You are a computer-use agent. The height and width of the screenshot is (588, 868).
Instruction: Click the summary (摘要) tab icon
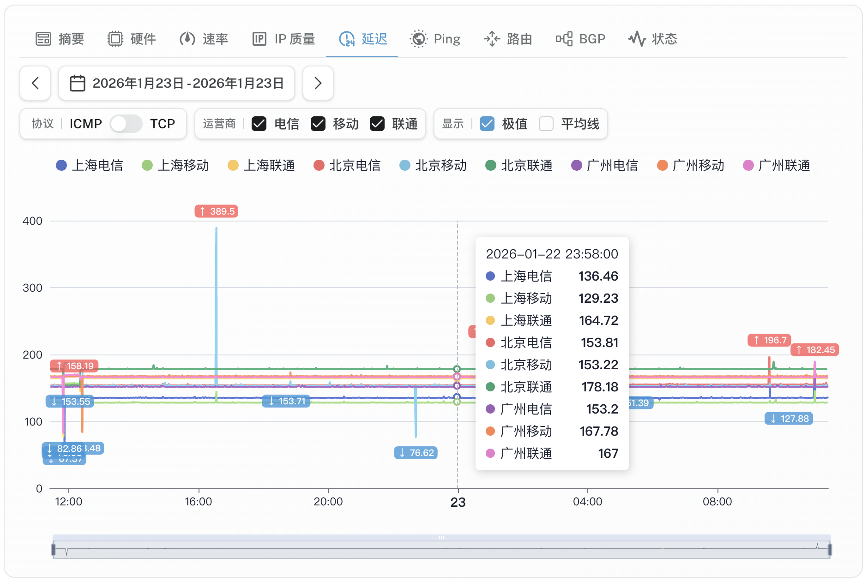[x=43, y=39]
